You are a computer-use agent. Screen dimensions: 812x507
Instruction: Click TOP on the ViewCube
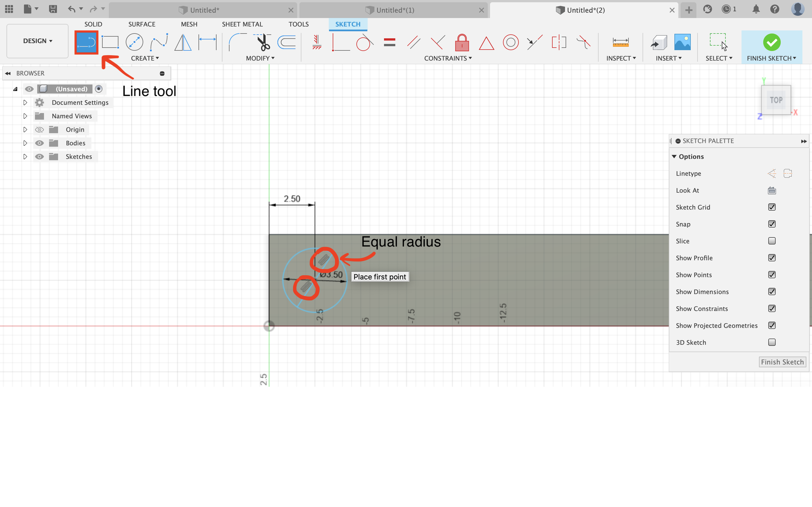(776, 100)
